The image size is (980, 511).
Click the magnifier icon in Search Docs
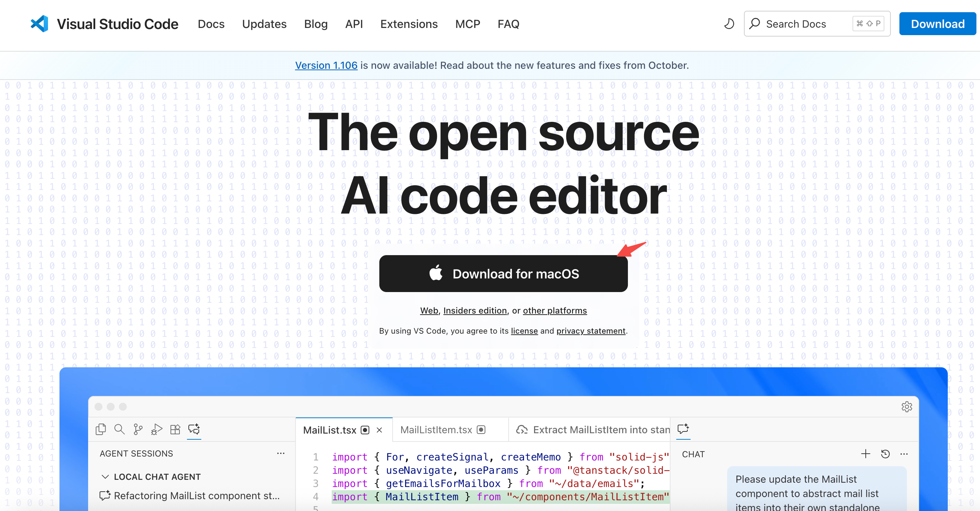(755, 24)
